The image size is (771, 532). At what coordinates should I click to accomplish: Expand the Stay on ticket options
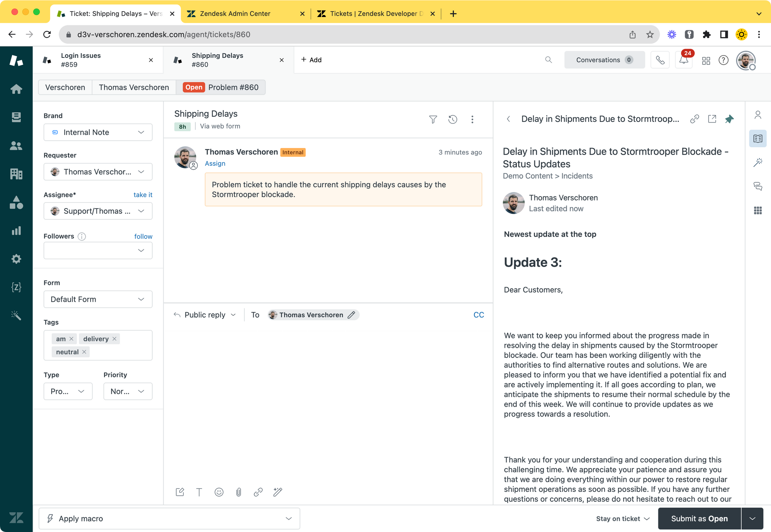623,519
